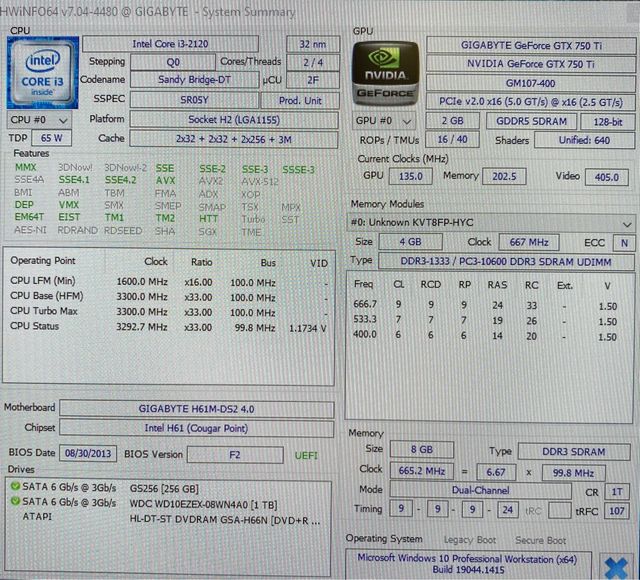Click the 1.1734 V VID value
The height and width of the screenshot is (580, 640).
(308, 328)
